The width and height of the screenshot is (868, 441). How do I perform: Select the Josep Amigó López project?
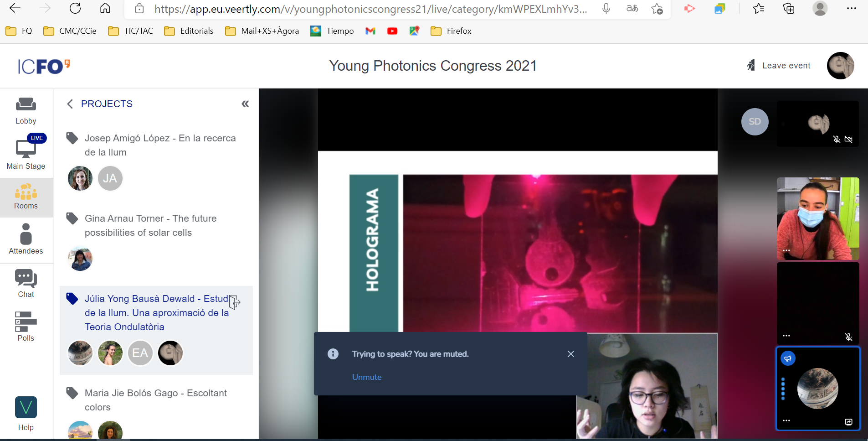160,145
